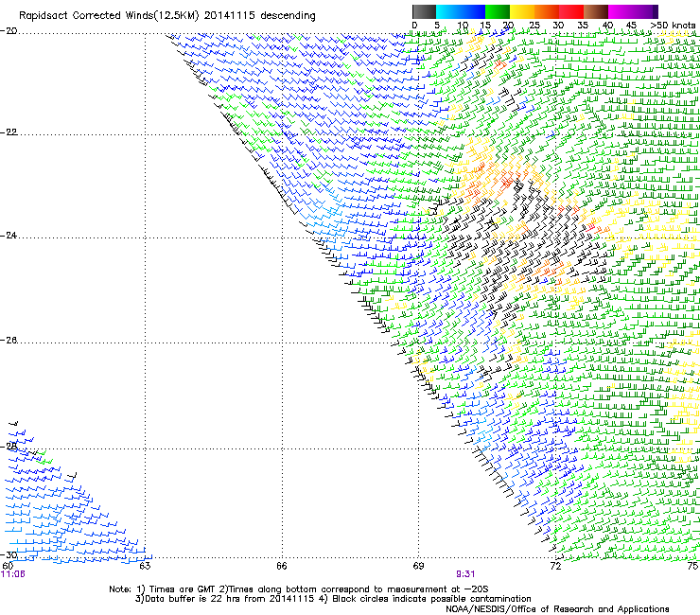
Task: Select the green 15–20 knots legend swatch
Action: click(x=498, y=11)
